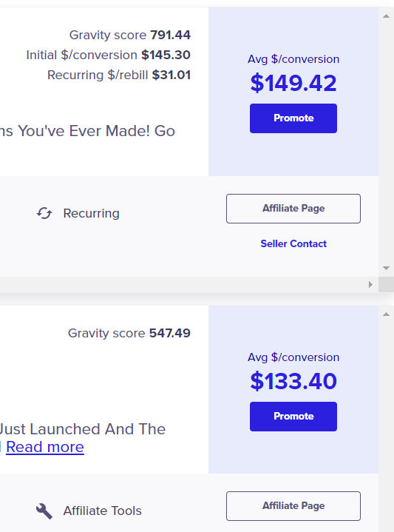
Task: Click the first card's scroll up arrow
Action: 386,16
